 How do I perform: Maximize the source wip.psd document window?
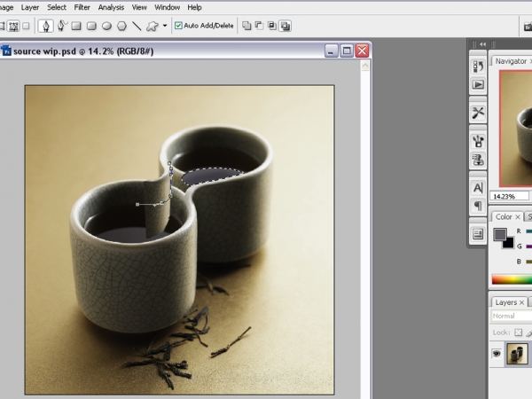(x=347, y=51)
